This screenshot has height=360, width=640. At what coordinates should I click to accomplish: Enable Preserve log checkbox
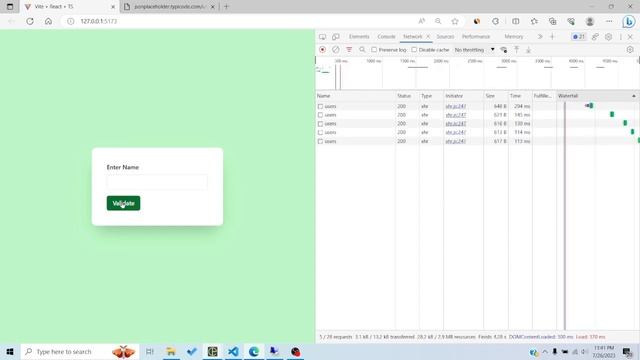(x=374, y=50)
